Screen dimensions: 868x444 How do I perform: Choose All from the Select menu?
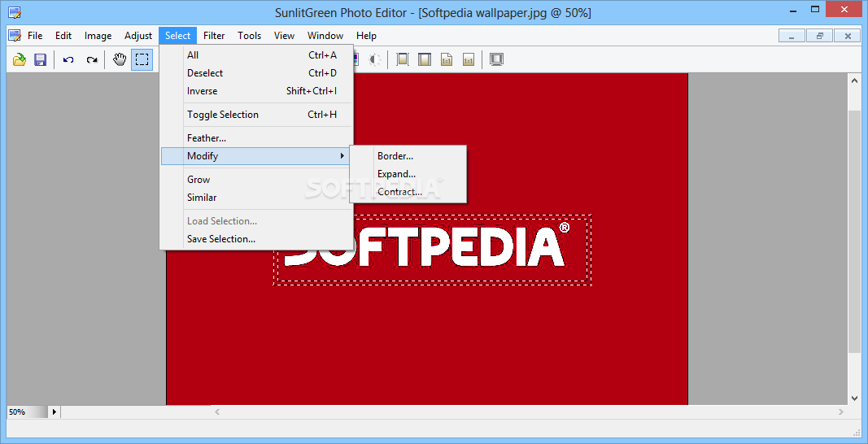click(x=256, y=54)
